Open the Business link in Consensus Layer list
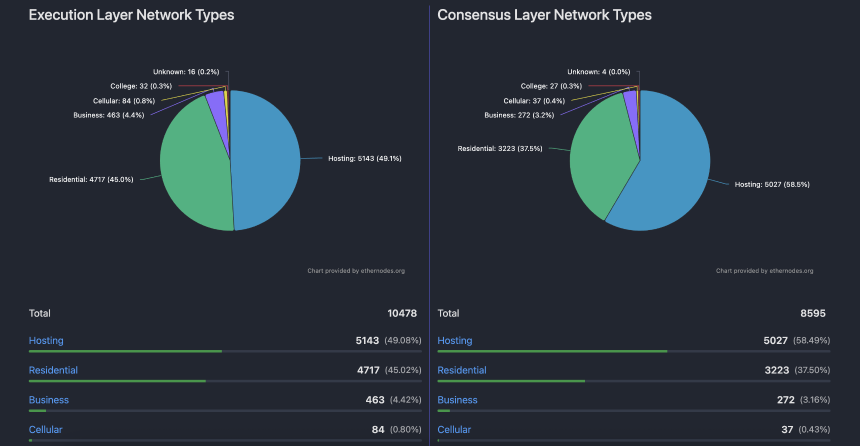860x446 pixels. coord(458,400)
